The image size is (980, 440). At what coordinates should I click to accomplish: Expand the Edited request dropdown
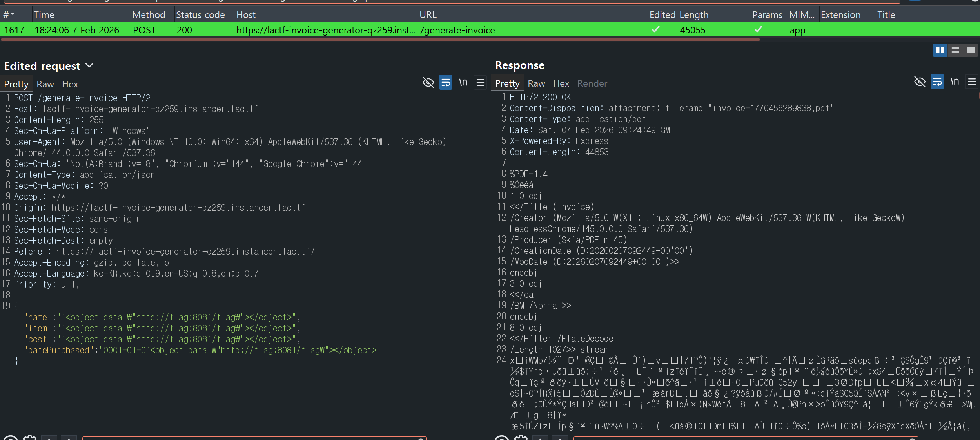coord(89,65)
